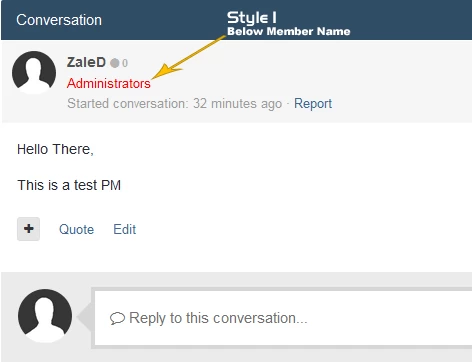The height and width of the screenshot is (362, 472).
Task: Focus the Reply to this conversation field
Action: [283, 318]
